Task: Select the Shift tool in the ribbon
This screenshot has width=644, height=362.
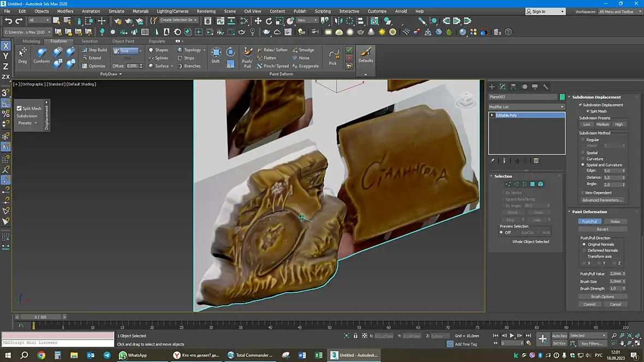Action: tap(216, 55)
